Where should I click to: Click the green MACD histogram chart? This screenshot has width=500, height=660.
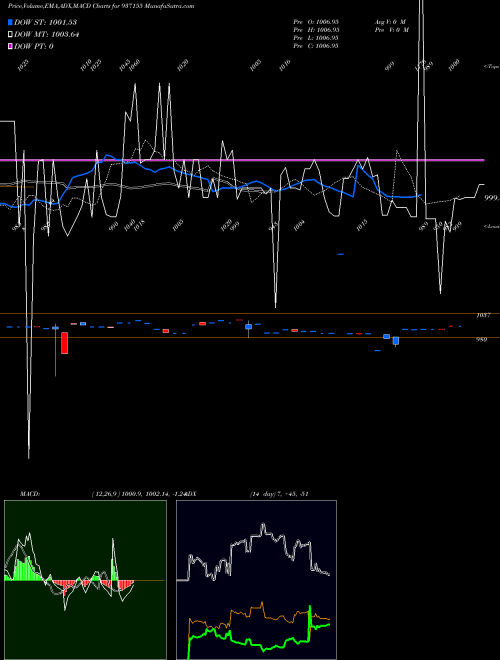point(85,580)
